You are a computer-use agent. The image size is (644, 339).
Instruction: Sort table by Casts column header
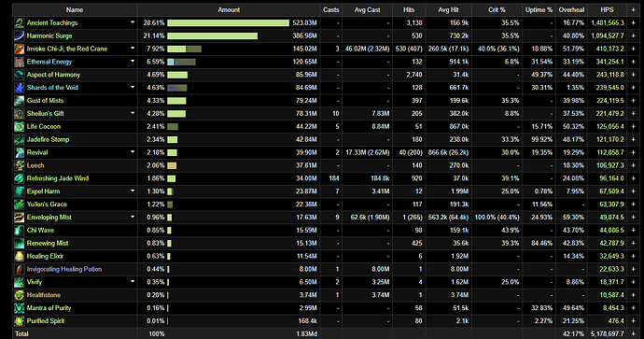[x=331, y=10]
